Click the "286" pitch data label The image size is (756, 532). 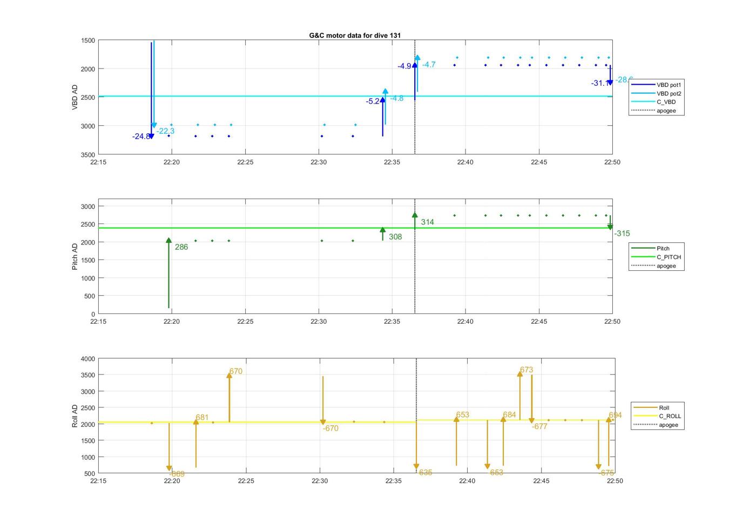click(181, 247)
